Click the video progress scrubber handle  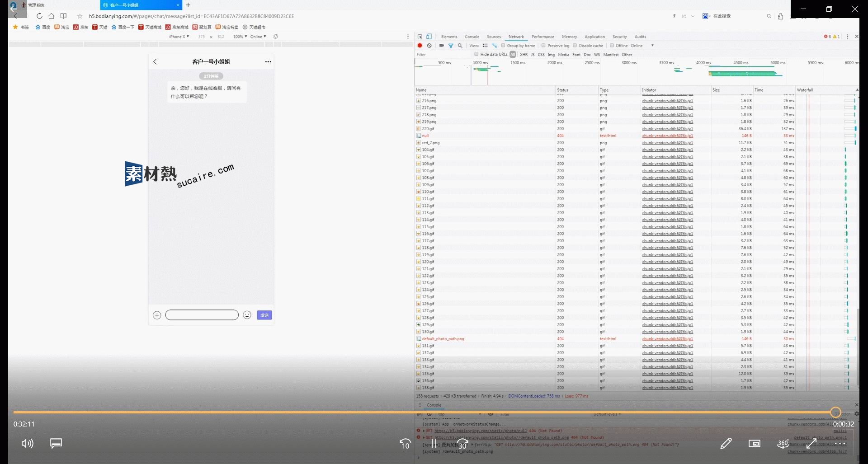pyautogui.click(x=835, y=412)
